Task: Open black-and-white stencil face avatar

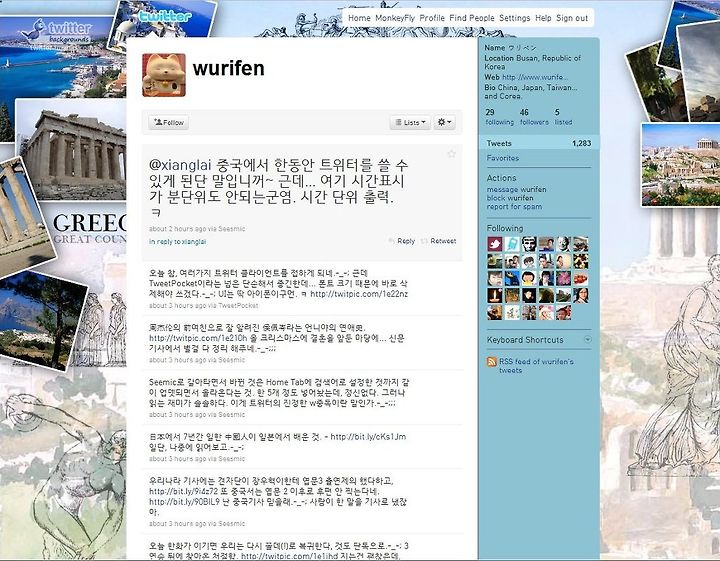Action: [x=529, y=244]
